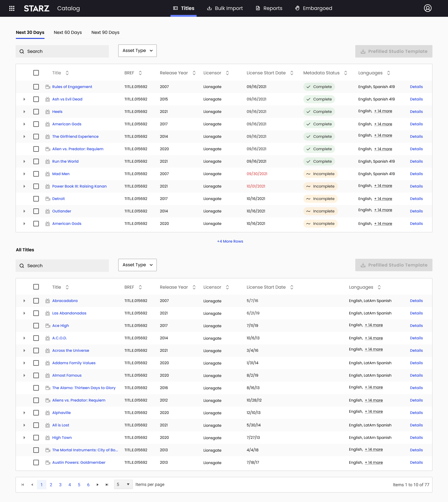Viewport: 448px width, 502px height.
Task: Open the Bulk Import navigation tab
Action: click(225, 8)
